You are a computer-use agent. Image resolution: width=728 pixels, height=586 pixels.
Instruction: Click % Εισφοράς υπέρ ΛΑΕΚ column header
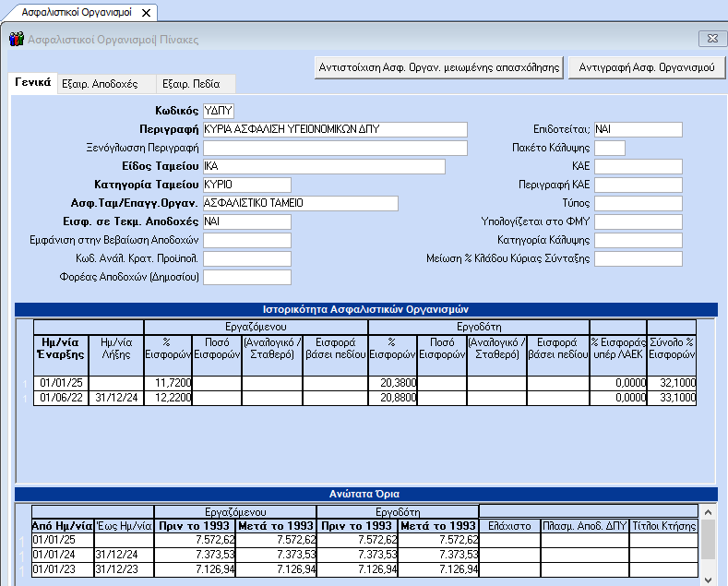click(618, 354)
